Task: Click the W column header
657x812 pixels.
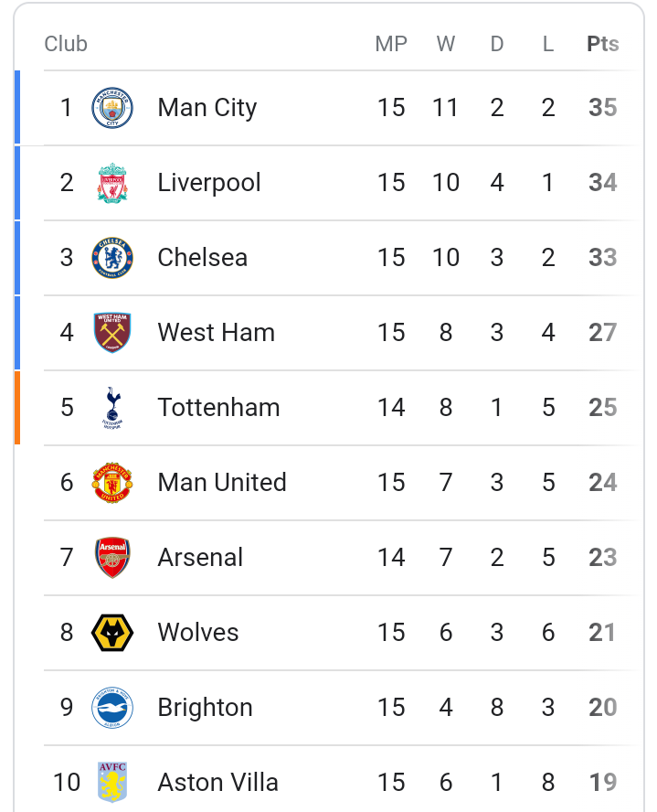Action: point(445,44)
